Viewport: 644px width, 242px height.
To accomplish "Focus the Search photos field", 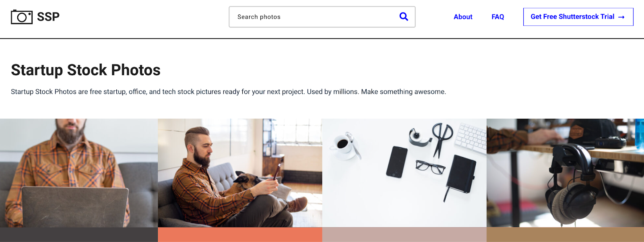I will (314, 17).
